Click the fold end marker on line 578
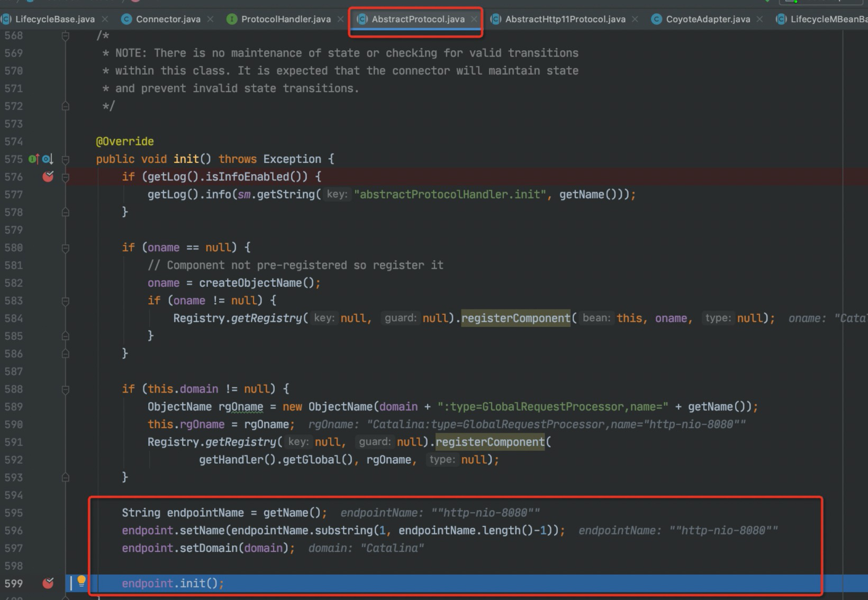This screenshot has height=600, width=868. (x=66, y=212)
